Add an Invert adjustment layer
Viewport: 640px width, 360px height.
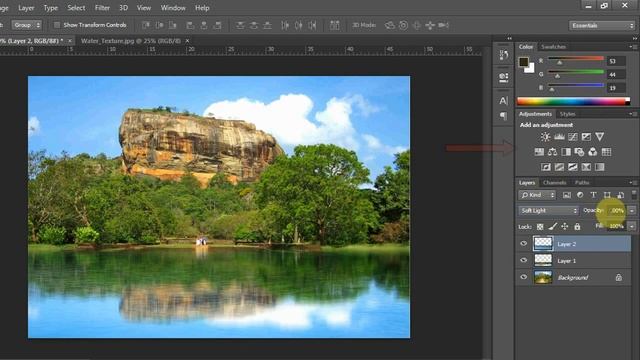point(546,167)
